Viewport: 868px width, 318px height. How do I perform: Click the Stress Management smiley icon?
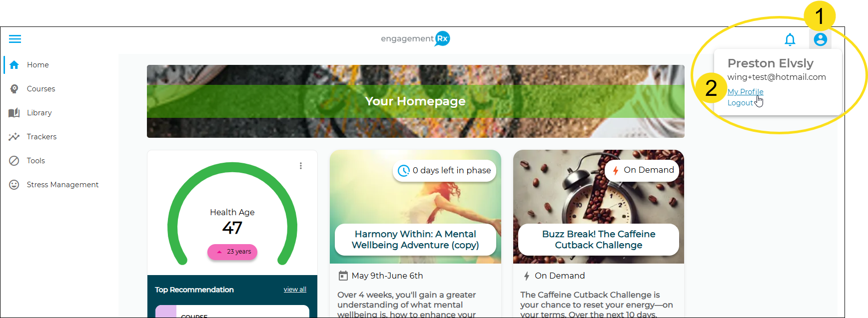(x=14, y=185)
